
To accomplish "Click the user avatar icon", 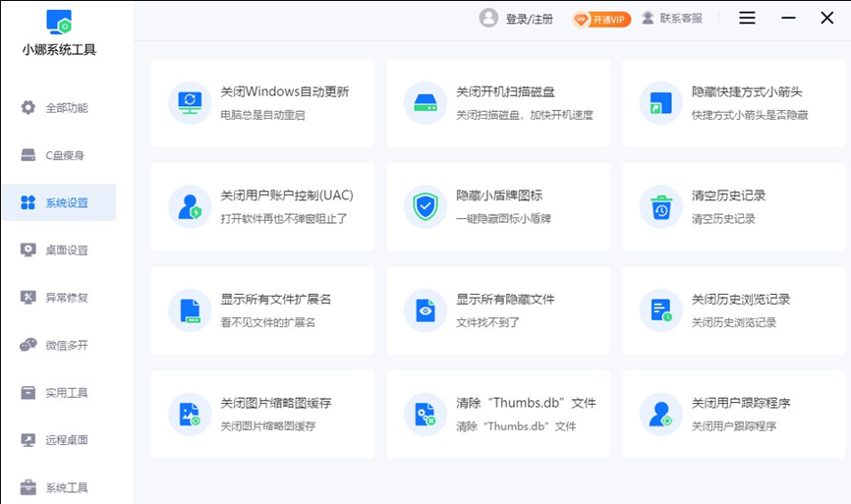I will (x=488, y=18).
